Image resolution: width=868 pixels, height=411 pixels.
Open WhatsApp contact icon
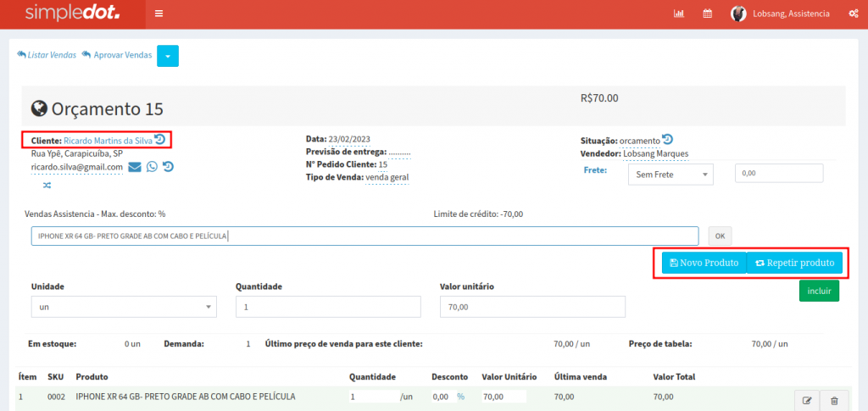point(152,167)
